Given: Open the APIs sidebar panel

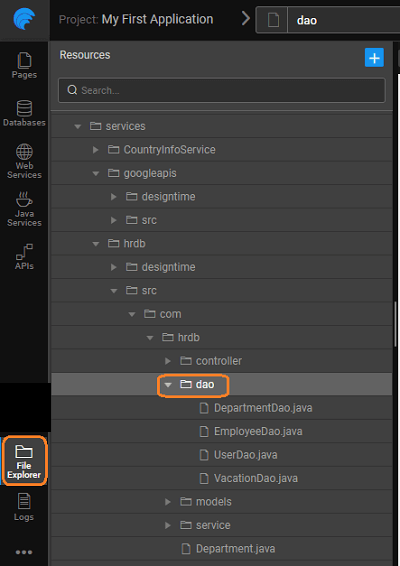Looking at the screenshot, I should pos(24,257).
